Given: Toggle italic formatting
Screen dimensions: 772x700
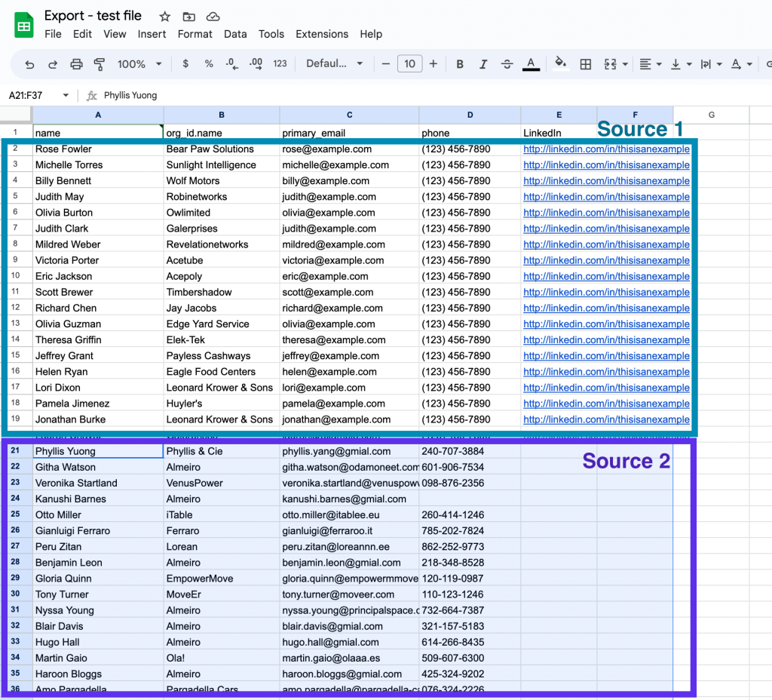Looking at the screenshot, I should click(x=483, y=64).
